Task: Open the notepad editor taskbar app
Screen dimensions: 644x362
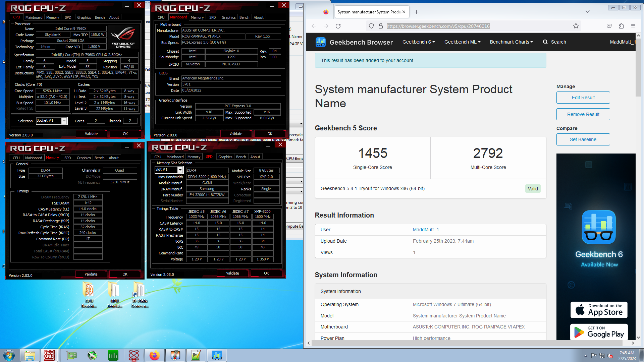Action: click(196, 355)
